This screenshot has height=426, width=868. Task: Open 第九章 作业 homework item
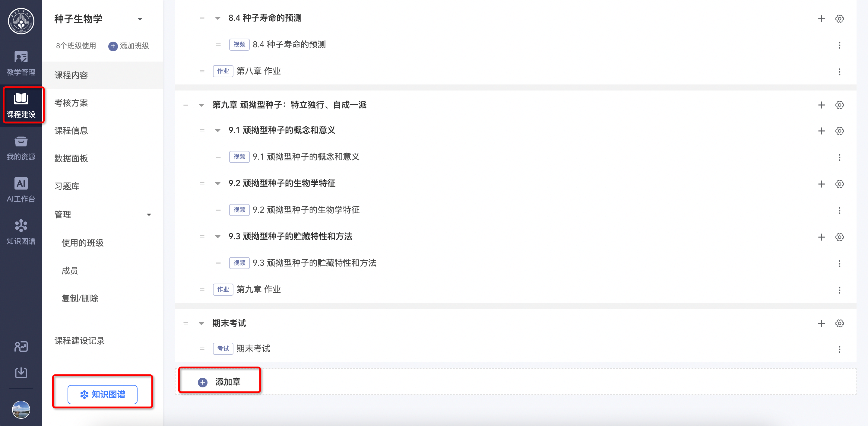pos(258,290)
